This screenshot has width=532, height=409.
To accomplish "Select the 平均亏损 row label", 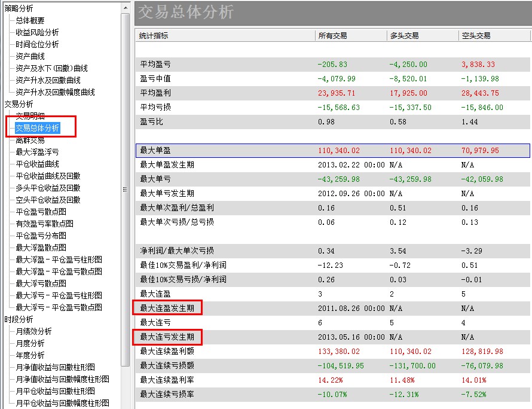I will click(155, 107).
